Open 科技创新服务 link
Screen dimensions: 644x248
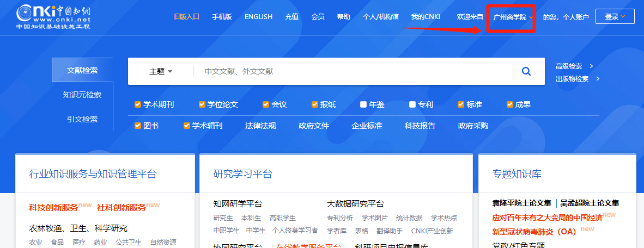(x=53, y=208)
